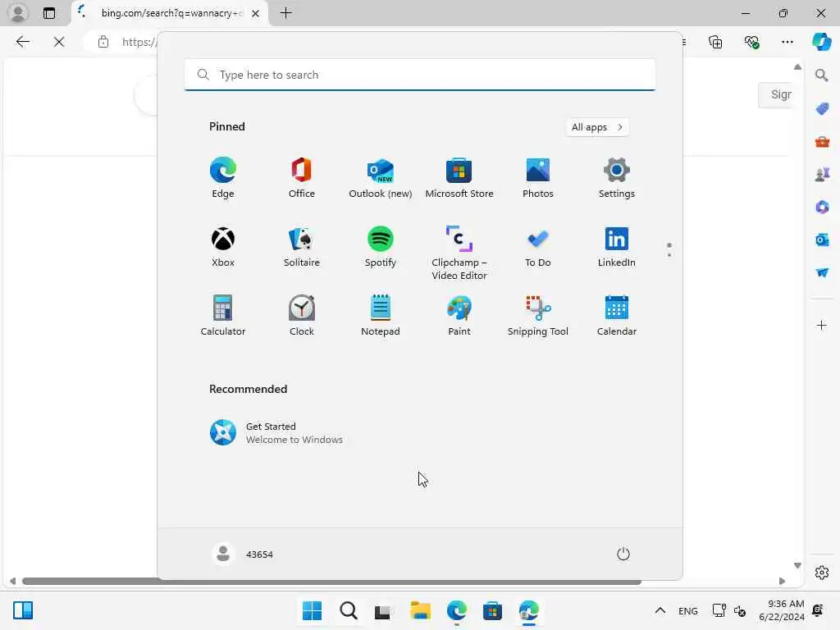The height and width of the screenshot is (630, 840).
Task: Show hidden system tray icons
Action: 660,610
